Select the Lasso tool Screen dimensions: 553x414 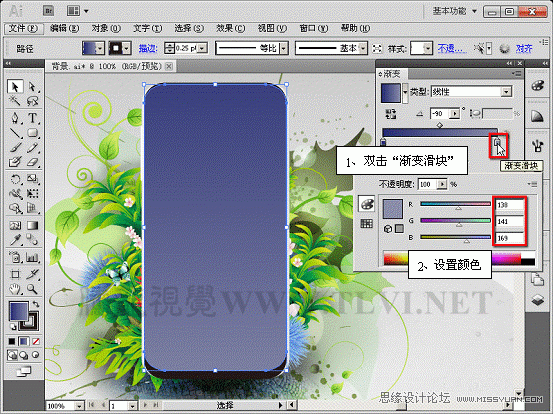[x=32, y=101]
